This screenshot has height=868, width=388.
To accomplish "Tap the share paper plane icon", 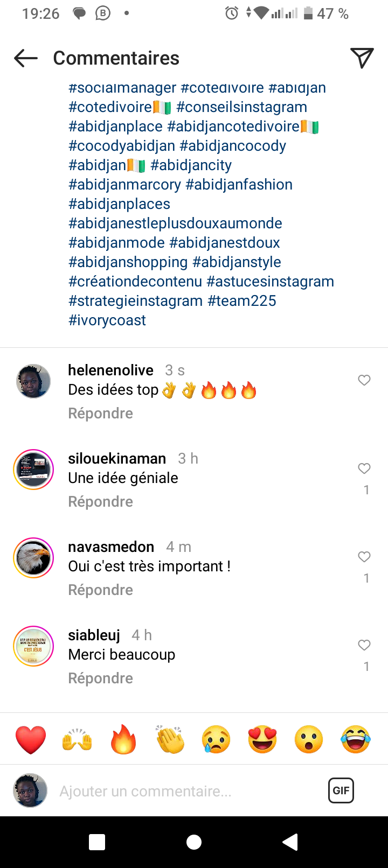I will click(x=362, y=58).
